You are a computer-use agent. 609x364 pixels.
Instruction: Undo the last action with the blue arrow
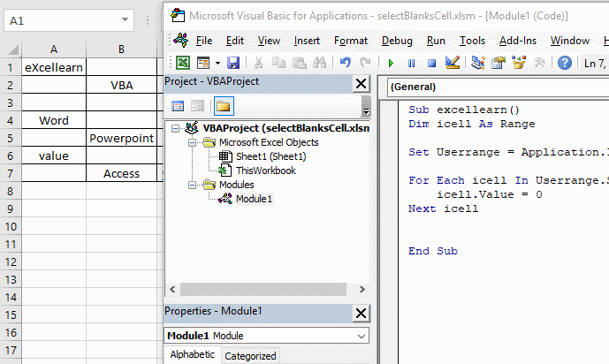(x=346, y=63)
